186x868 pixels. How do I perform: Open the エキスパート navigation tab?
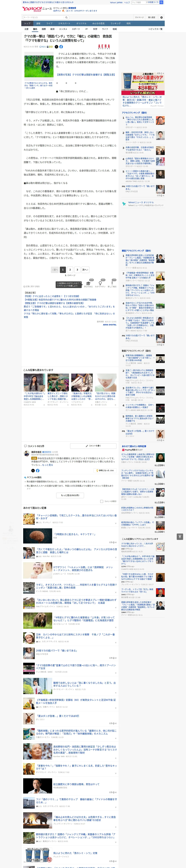tap(64, 24)
